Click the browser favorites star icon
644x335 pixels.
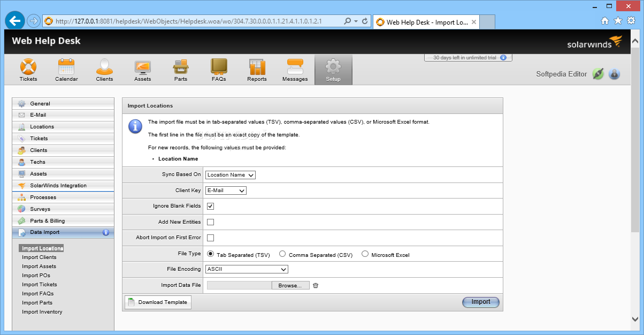coord(618,21)
